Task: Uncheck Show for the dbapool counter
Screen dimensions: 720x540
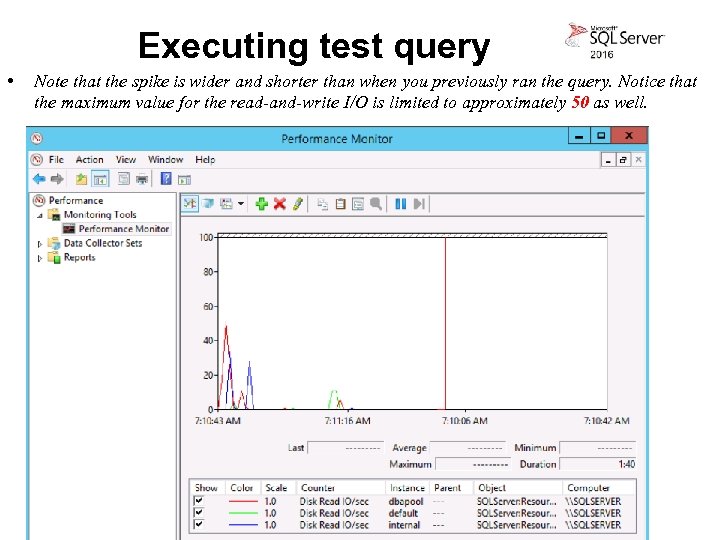Action: coord(199,501)
